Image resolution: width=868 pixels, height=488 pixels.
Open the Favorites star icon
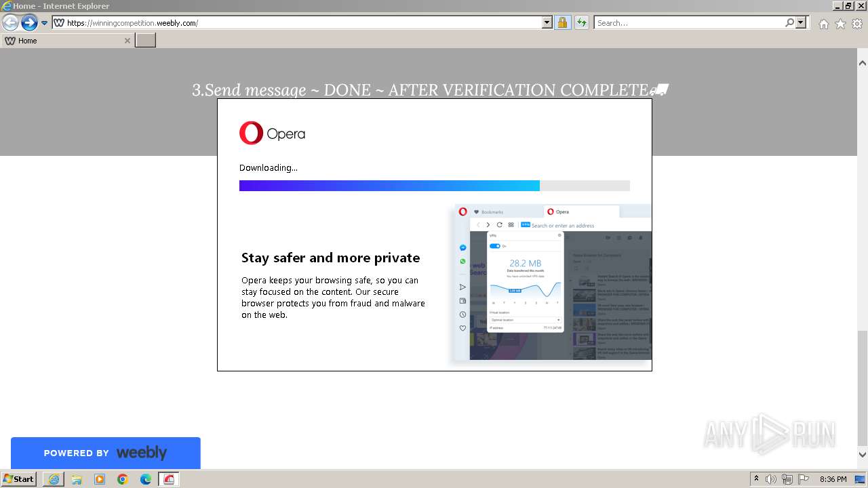tap(840, 24)
